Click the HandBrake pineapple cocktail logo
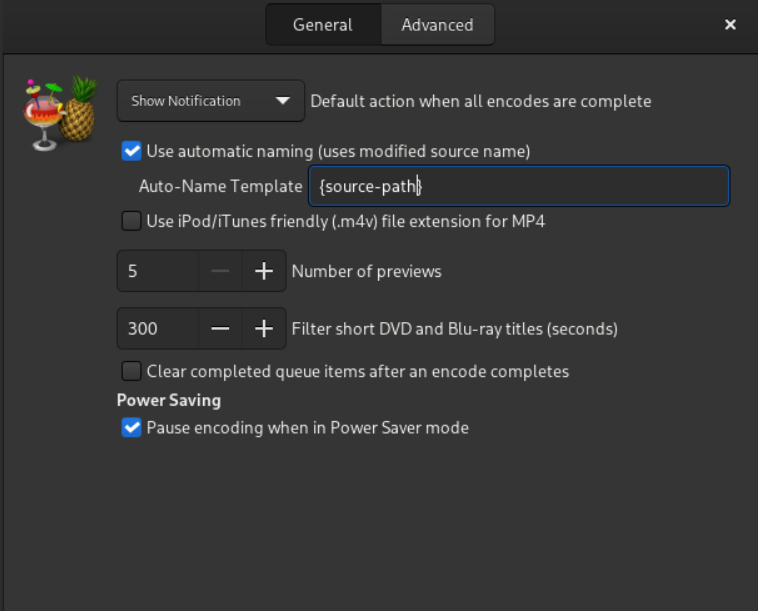 60,113
